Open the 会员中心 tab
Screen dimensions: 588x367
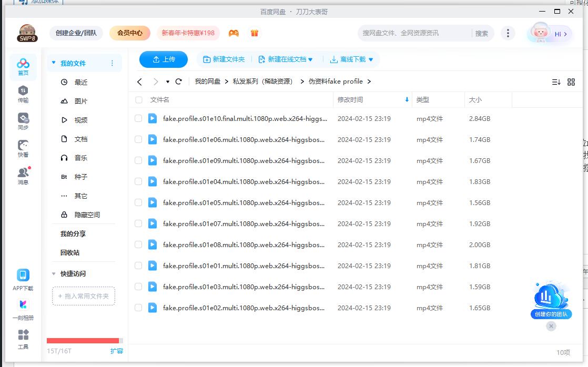tap(129, 32)
